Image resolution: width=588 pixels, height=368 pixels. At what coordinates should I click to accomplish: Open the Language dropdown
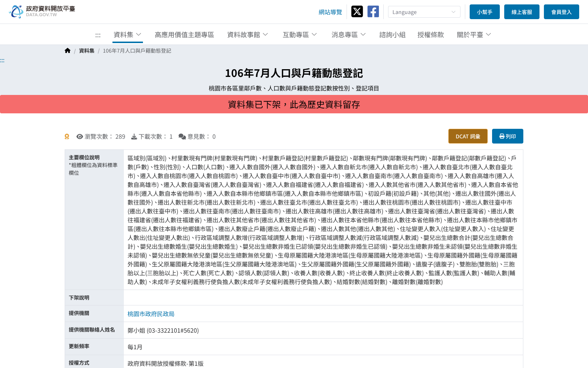[424, 12]
